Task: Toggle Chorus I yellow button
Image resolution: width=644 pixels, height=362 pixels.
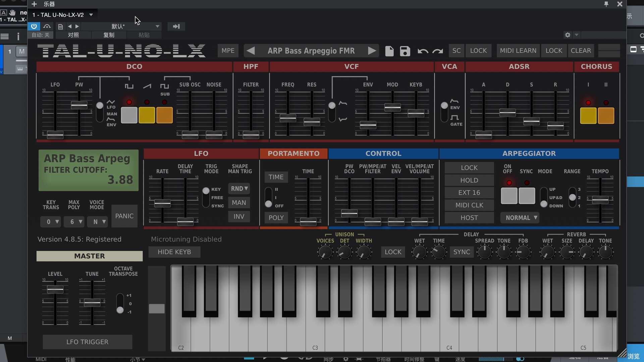Action: pos(588,116)
